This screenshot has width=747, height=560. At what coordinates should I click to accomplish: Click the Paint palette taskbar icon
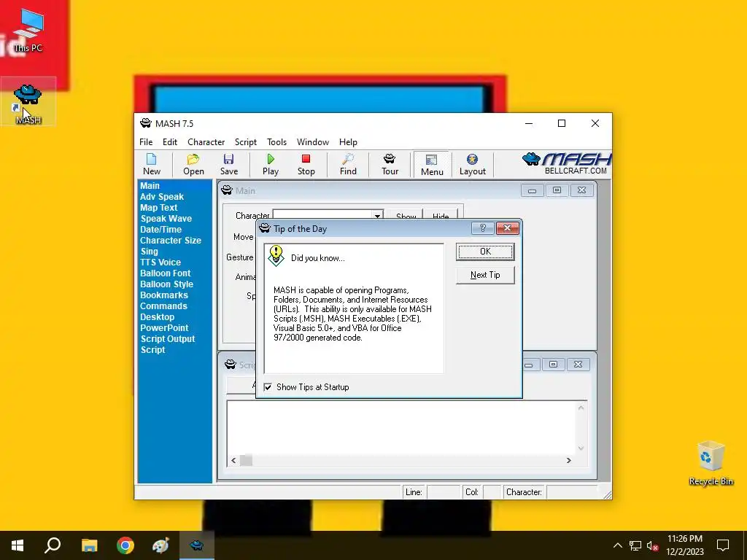tap(160, 545)
